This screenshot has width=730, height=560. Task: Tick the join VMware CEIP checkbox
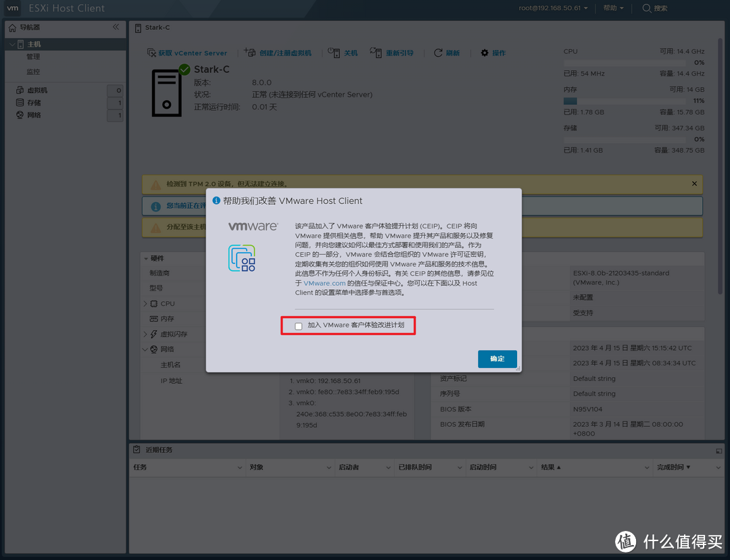pyautogui.click(x=299, y=326)
